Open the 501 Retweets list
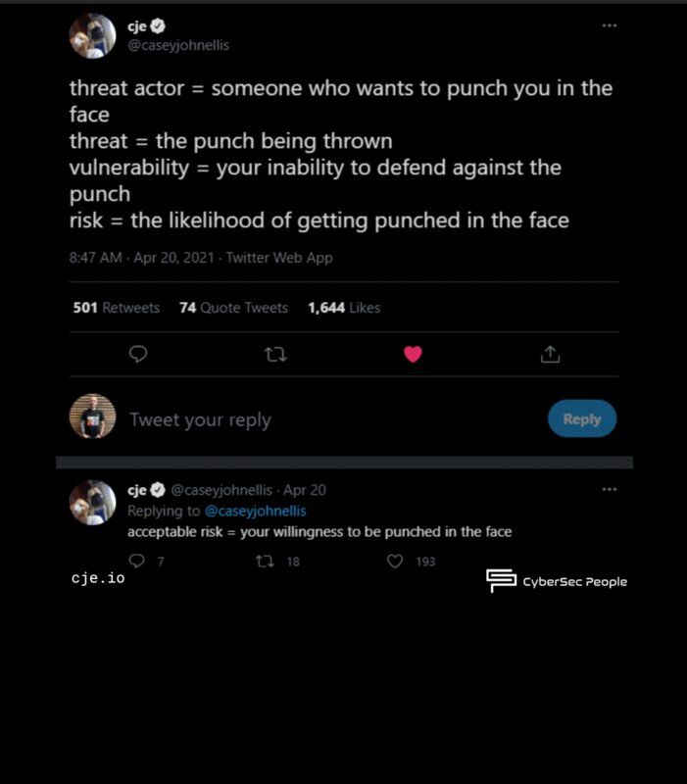 (116, 308)
